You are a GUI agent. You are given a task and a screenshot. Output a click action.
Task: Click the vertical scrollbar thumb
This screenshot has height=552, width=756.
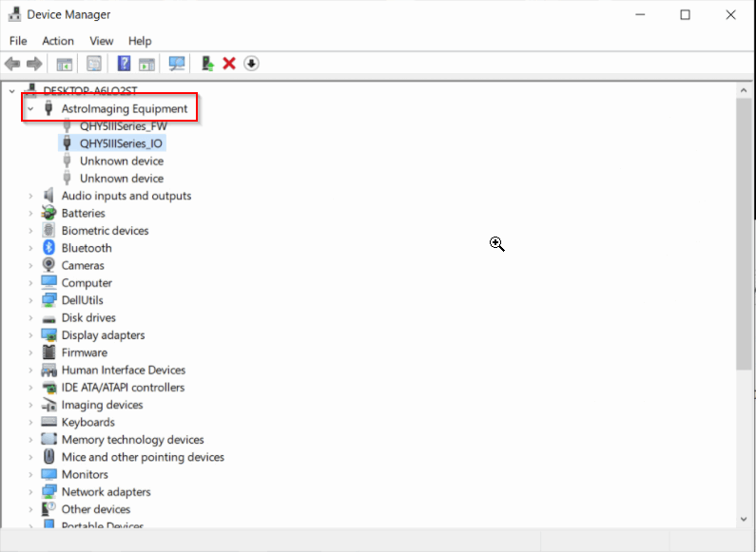tap(744, 234)
